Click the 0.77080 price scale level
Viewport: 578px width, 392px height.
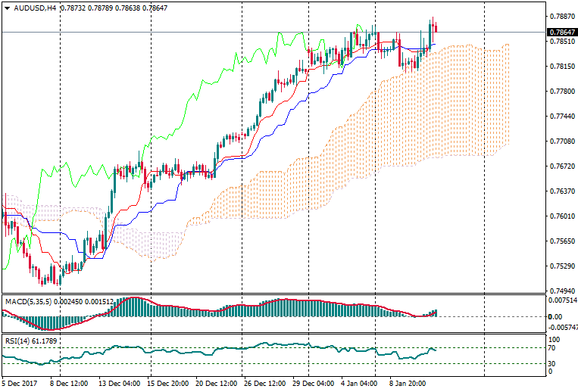click(x=560, y=141)
